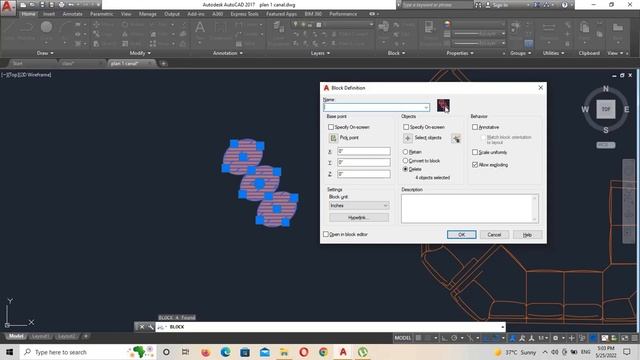Expand the Draw panel
Screen dimensions: 640x360
pos(45,53)
